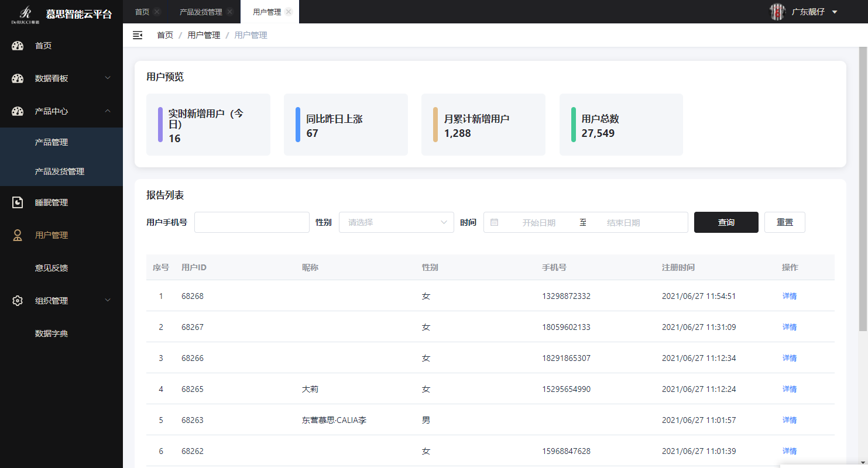Click the user avatar image
The width and height of the screenshot is (868, 468).
tap(777, 12)
